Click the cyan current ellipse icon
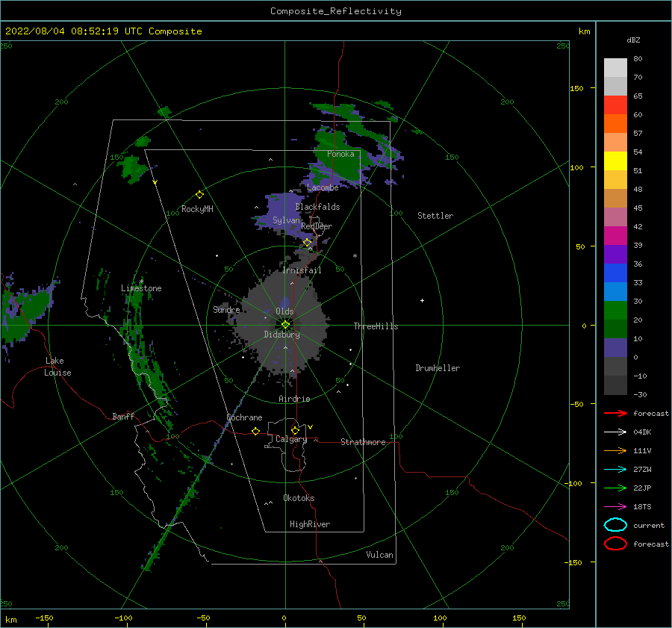This screenshot has height=628, width=672. (615, 525)
